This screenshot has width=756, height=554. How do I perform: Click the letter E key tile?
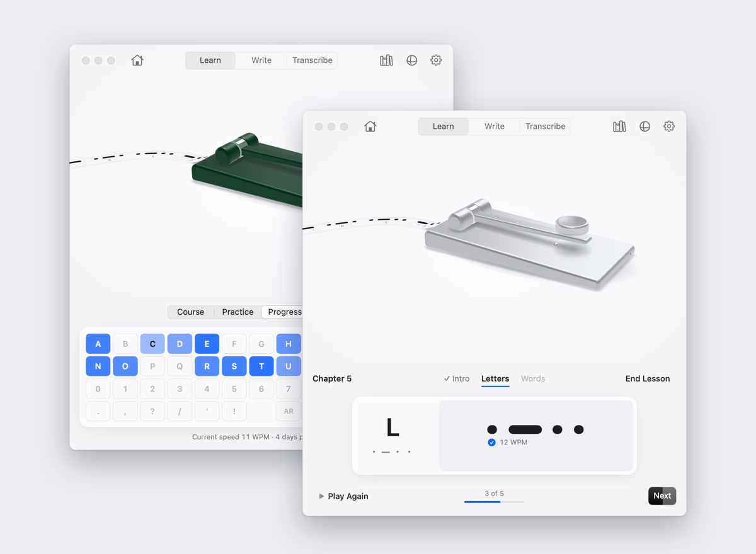pos(207,344)
